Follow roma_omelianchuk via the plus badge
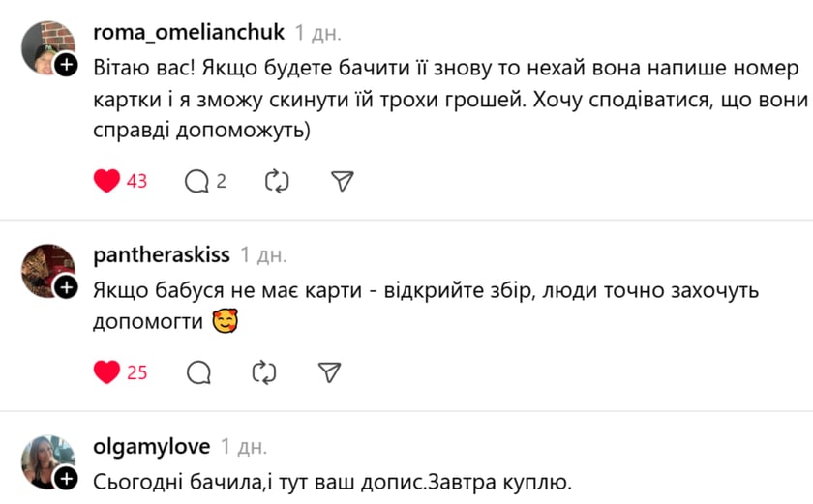The height and width of the screenshot is (504, 813). [x=66, y=65]
